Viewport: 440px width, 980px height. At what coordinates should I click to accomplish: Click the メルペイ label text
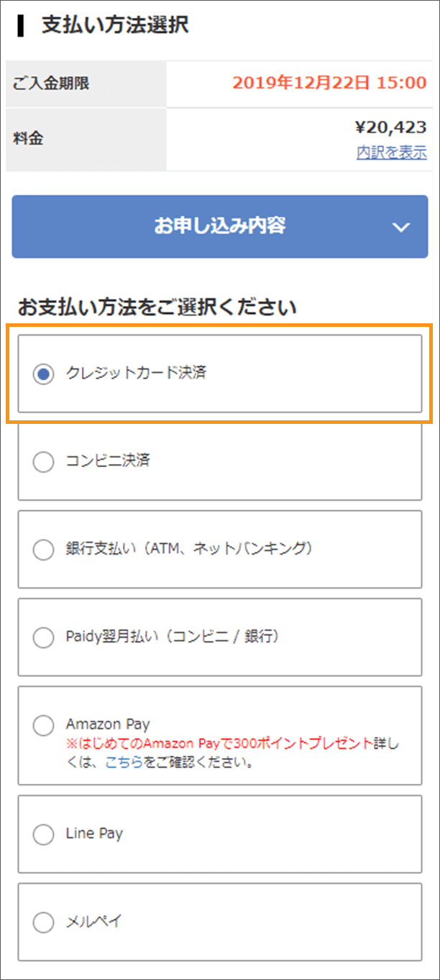[x=93, y=922]
